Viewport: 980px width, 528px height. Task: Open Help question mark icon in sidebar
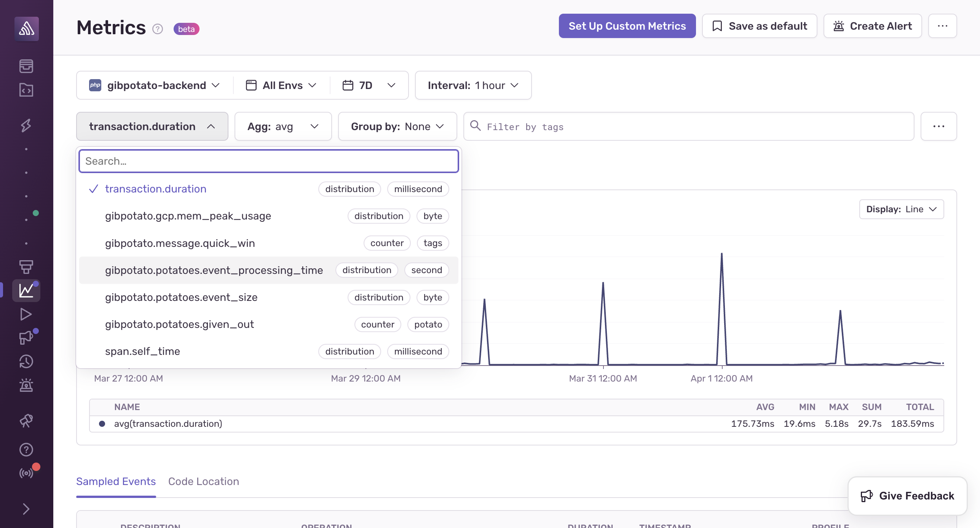(x=26, y=450)
